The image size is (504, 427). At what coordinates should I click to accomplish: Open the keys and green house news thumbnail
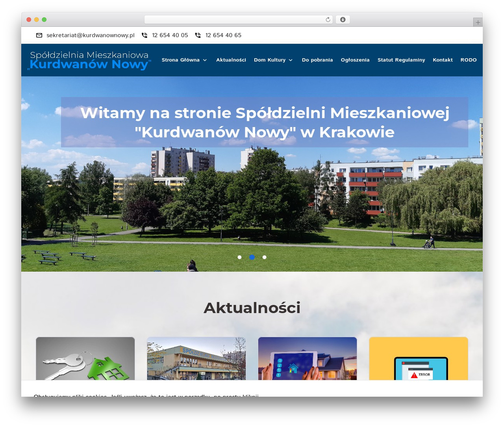click(85, 358)
